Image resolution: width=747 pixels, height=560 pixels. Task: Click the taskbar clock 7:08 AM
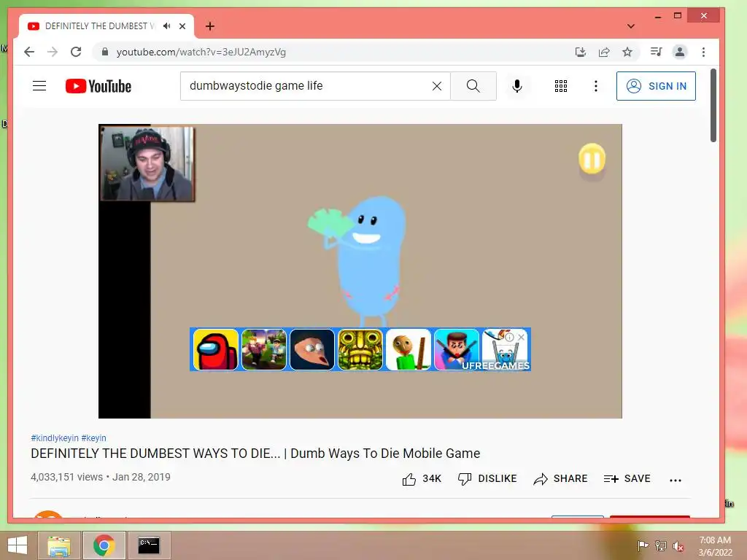tap(715, 545)
